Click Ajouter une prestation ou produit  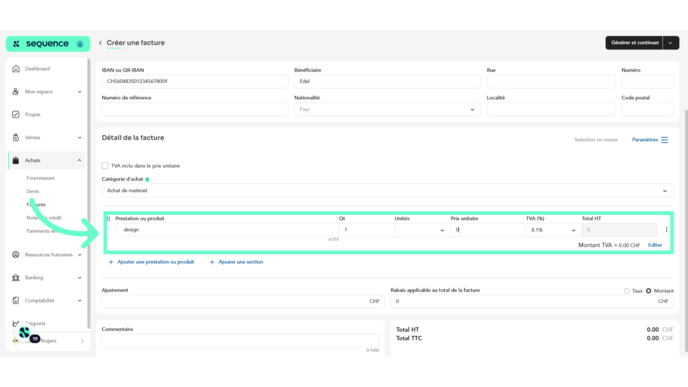click(155, 262)
